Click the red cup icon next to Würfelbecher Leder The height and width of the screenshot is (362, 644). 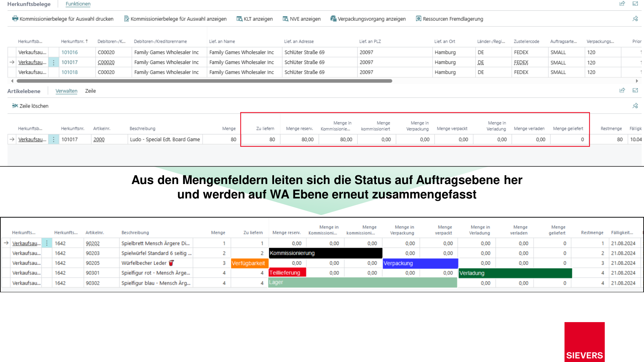pyautogui.click(x=171, y=263)
